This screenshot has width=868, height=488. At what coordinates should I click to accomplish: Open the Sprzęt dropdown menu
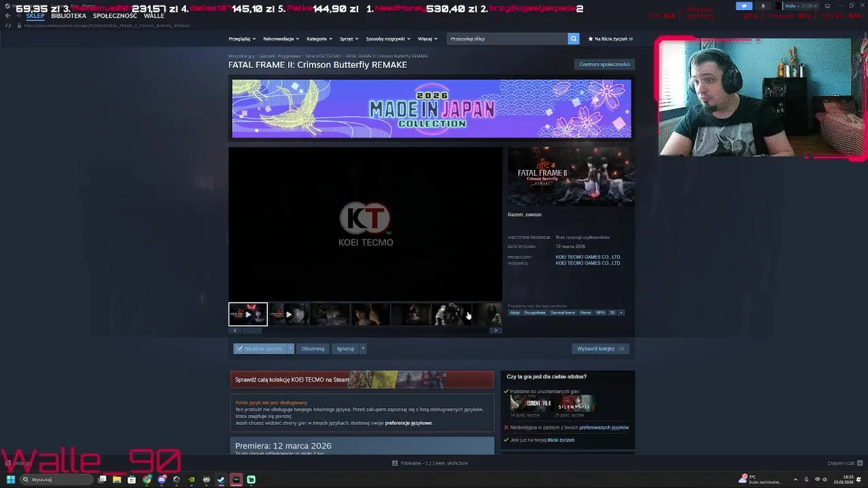click(x=349, y=39)
